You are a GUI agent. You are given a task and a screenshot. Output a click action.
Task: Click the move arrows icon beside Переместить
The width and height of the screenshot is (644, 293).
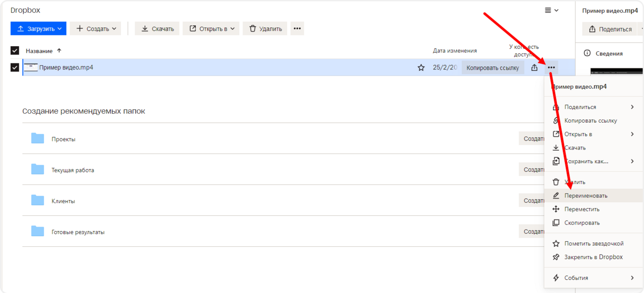pos(556,209)
